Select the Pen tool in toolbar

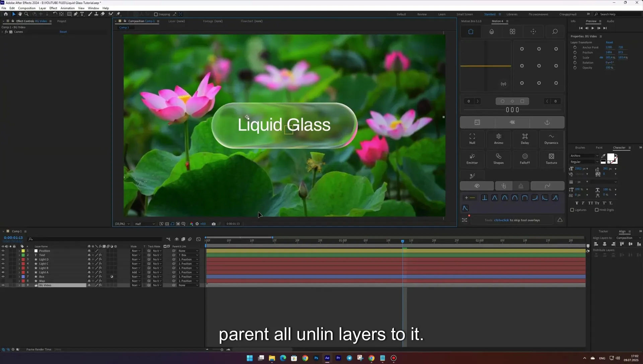76,14
